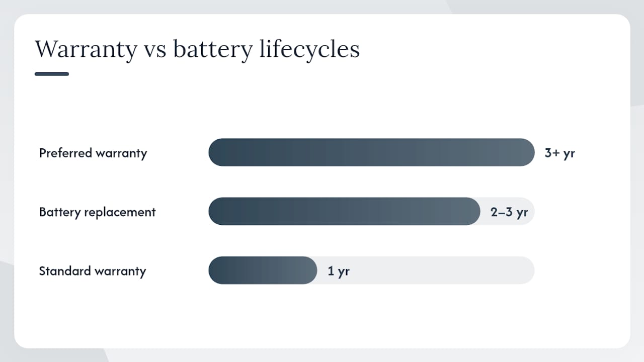Select the 'Standard warranty' row label

click(93, 271)
